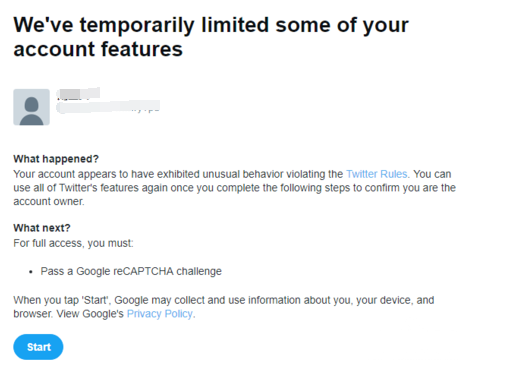512x383 pixels.
Task: Click 'use all of Twitter's features' text
Action: [76, 188]
